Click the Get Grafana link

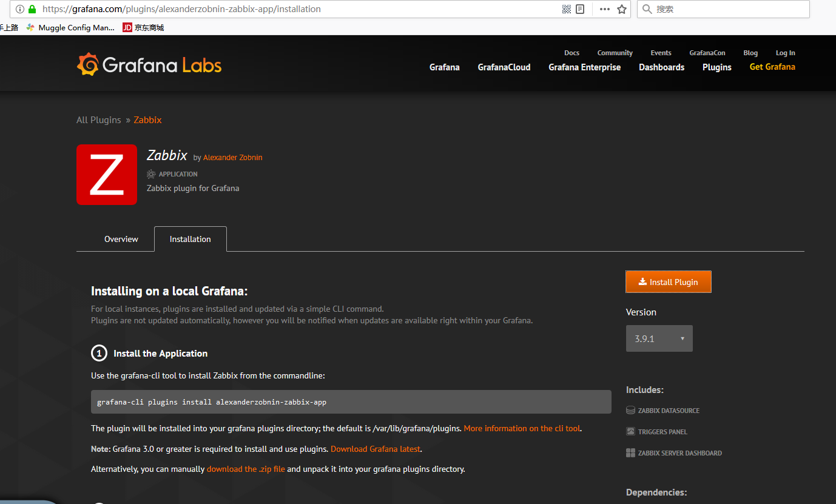point(772,67)
